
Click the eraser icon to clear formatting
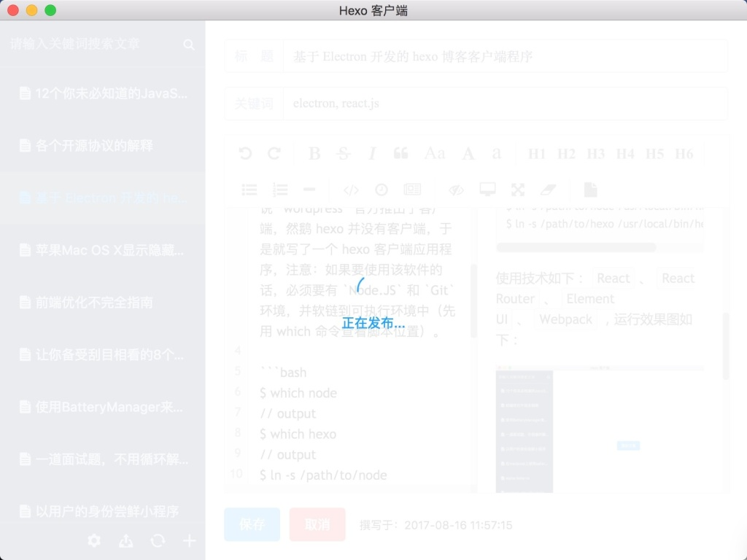(548, 190)
